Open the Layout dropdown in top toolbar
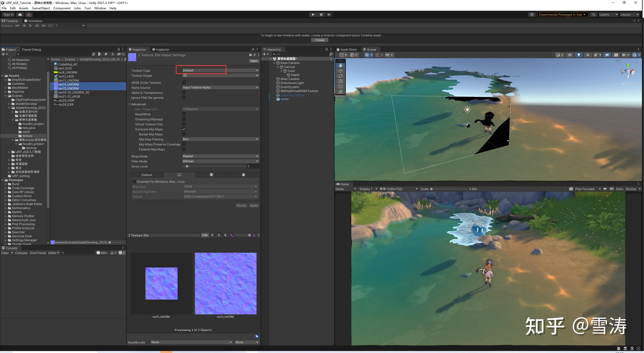Viewport: 644px width, 353px height. (x=629, y=15)
